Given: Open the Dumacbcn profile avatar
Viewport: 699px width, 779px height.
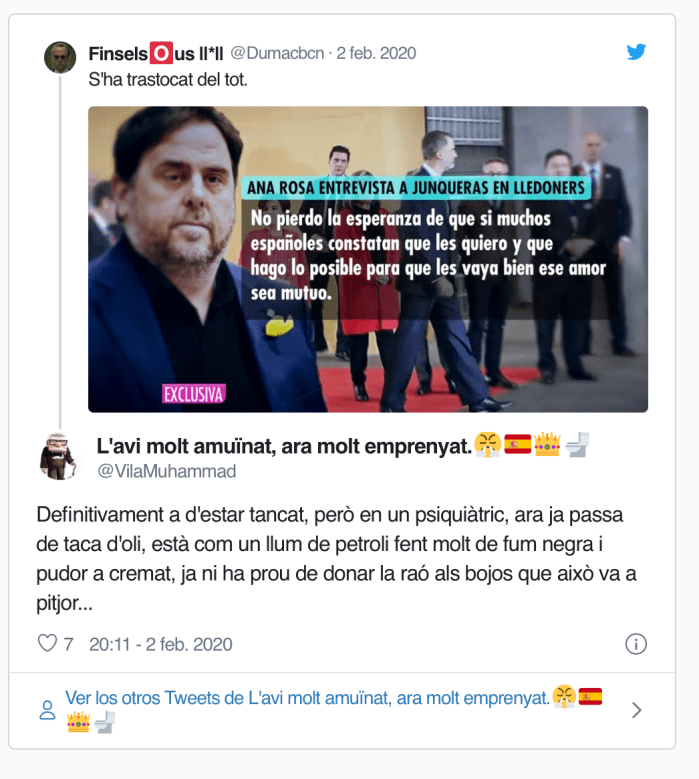Looking at the screenshot, I should click(x=60, y=57).
